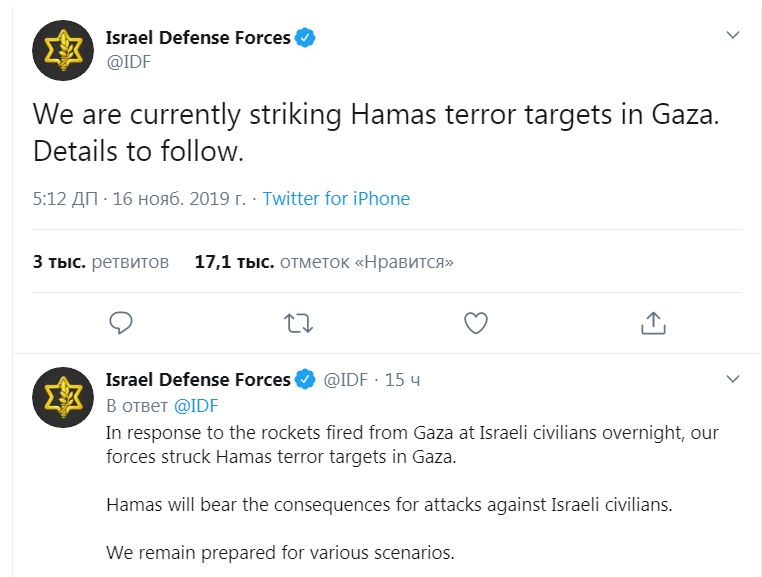Retweet the Hamas strike announcement tweet
The width and height of the screenshot is (762, 577).
(298, 323)
